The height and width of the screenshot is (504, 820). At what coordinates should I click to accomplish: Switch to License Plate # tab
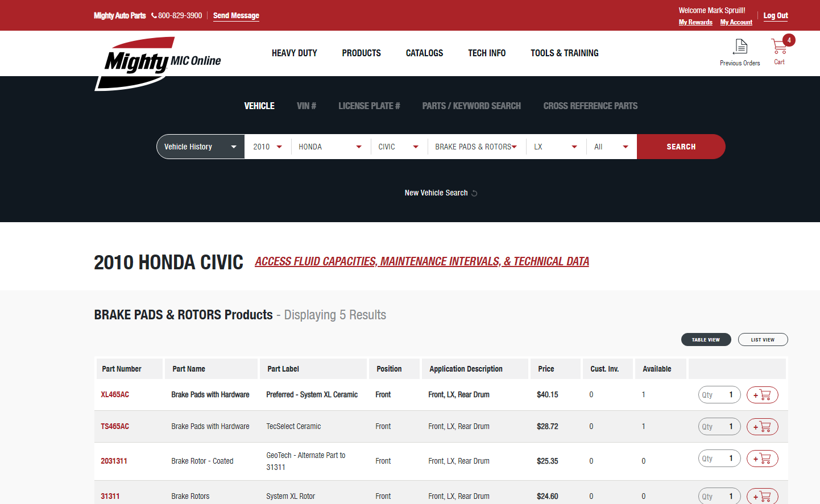tap(369, 106)
